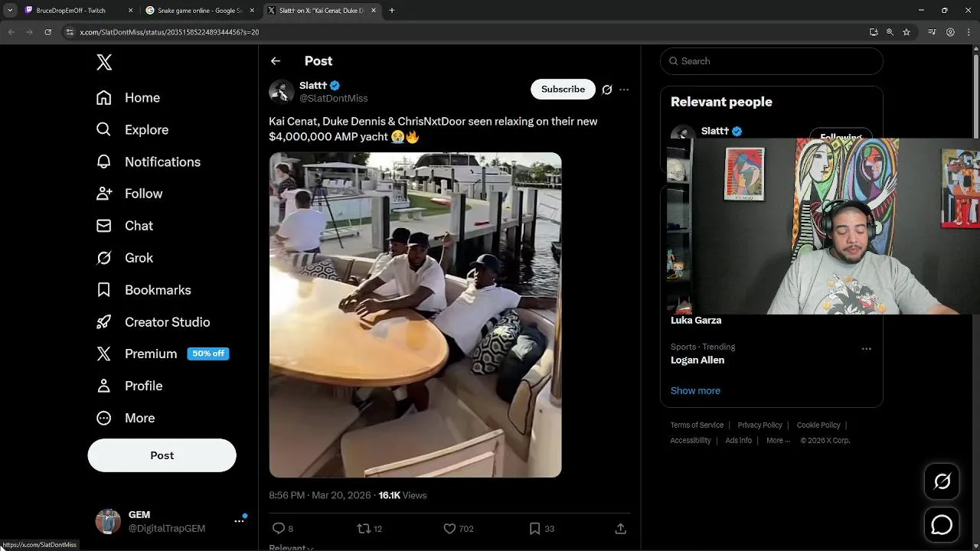
Task: Open Notifications bell
Action: (x=148, y=162)
